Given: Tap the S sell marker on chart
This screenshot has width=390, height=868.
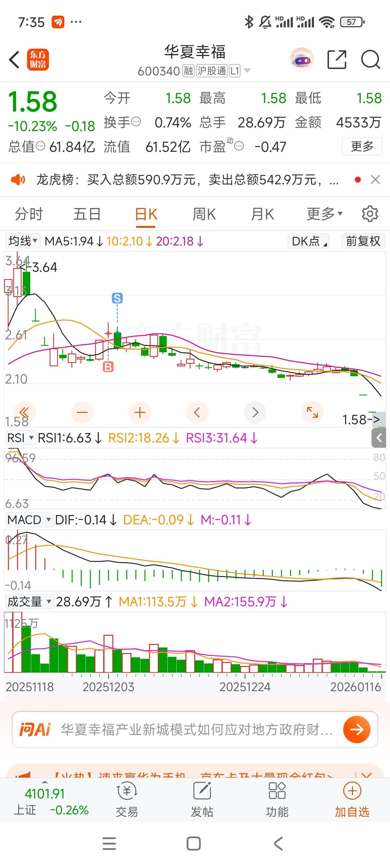Looking at the screenshot, I should click(117, 298).
